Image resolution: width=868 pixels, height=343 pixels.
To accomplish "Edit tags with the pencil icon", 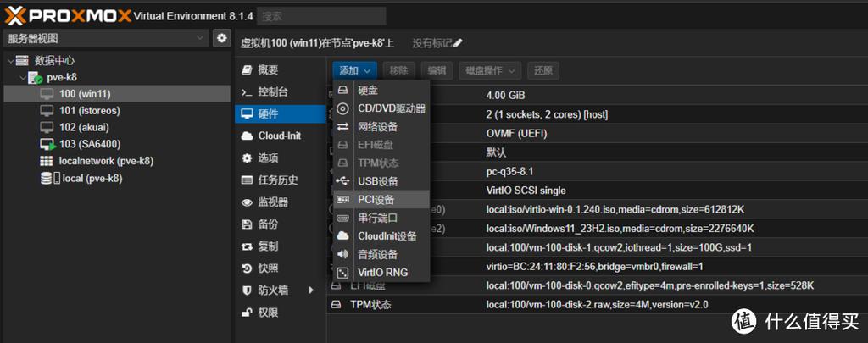I will (458, 43).
